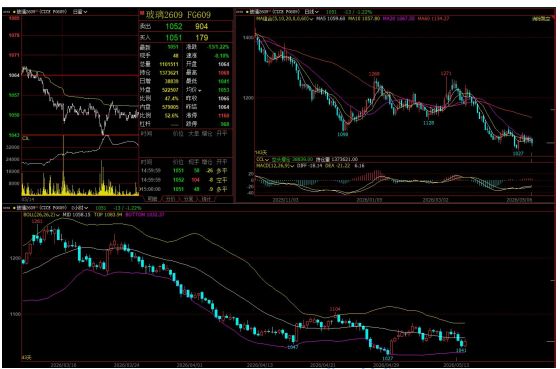
Task: Click the bid volume 179
Action: (x=202, y=38)
